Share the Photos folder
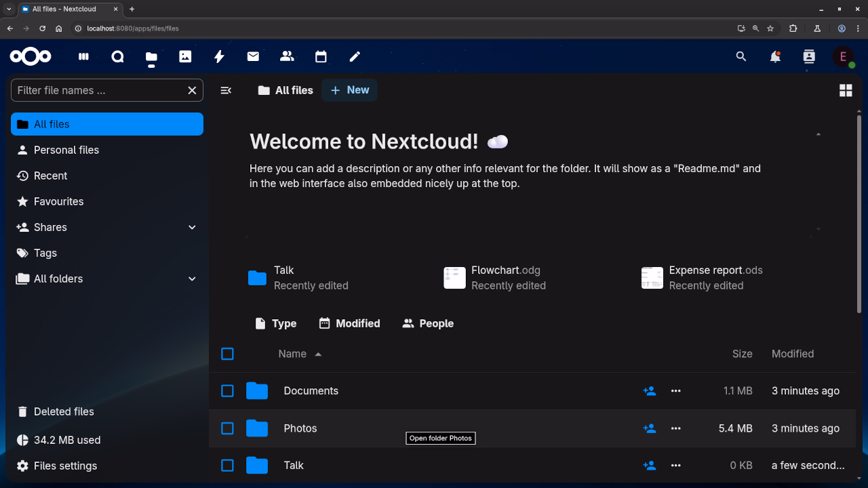Image resolution: width=868 pixels, height=488 pixels. (x=650, y=428)
